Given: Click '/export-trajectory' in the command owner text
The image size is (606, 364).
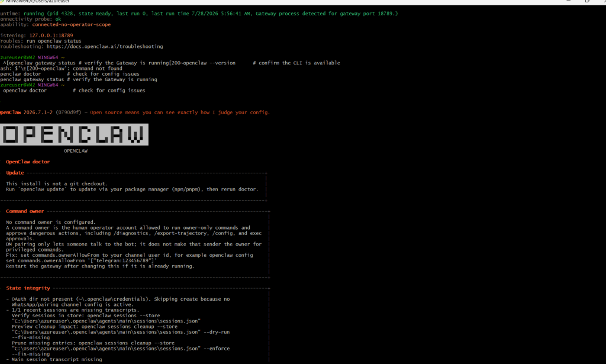Looking at the screenshot, I should [179, 233].
